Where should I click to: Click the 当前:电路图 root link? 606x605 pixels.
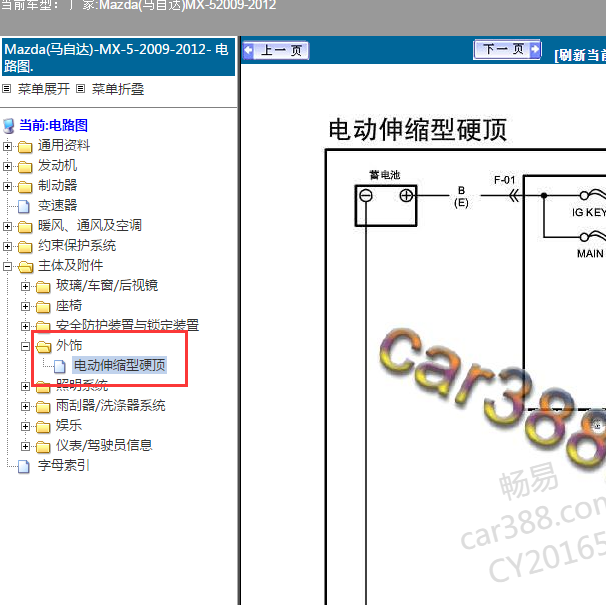54,125
